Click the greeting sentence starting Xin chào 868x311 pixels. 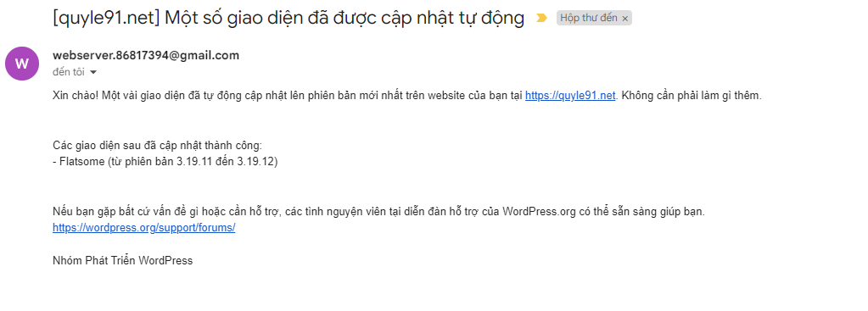point(407,96)
